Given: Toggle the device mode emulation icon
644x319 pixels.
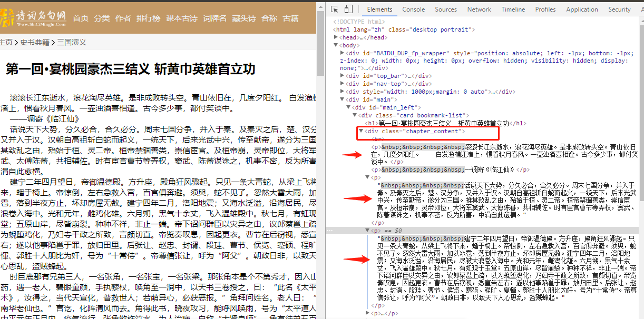Looking at the screenshot, I should [348, 9].
